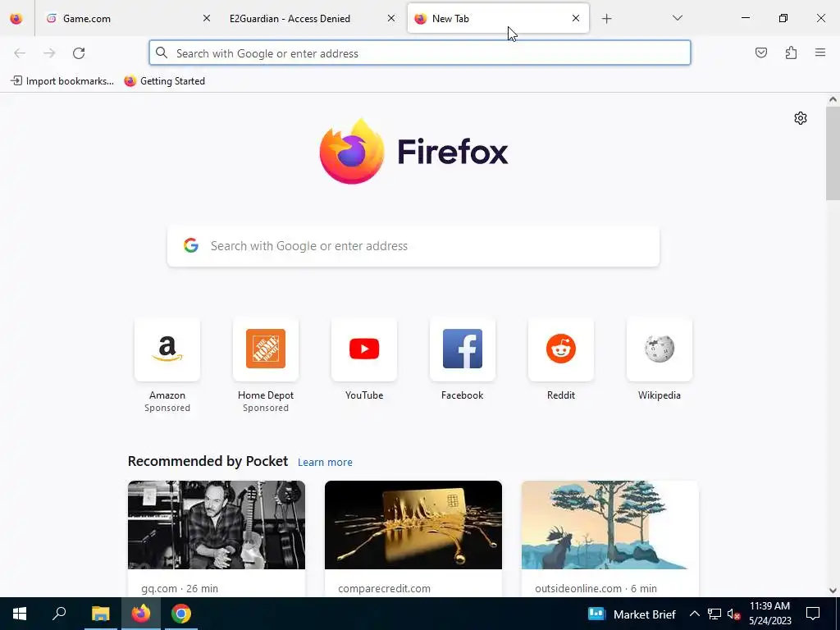Open a new tab with plus button
This screenshot has width=840, height=630.
(x=606, y=19)
